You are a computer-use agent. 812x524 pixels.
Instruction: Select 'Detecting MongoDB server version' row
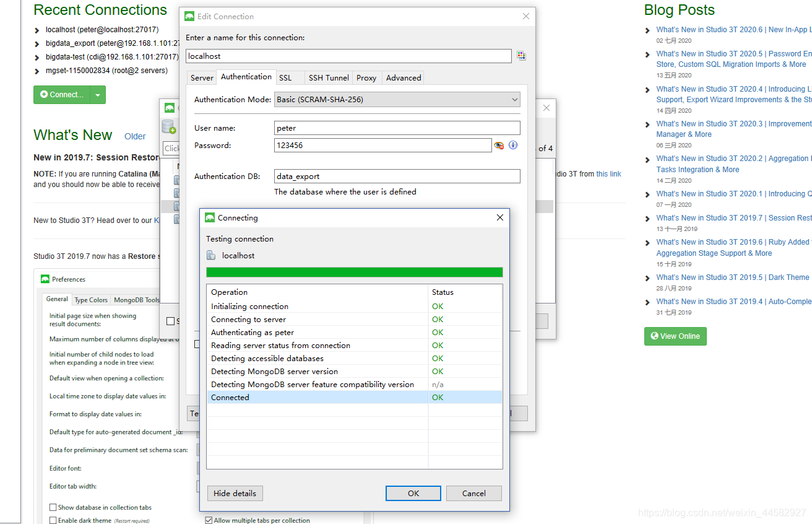coord(354,372)
